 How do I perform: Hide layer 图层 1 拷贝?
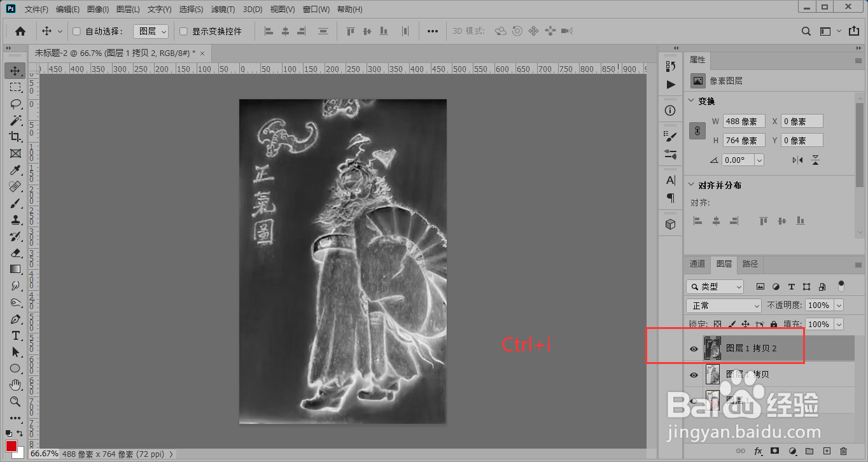click(x=694, y=375)
